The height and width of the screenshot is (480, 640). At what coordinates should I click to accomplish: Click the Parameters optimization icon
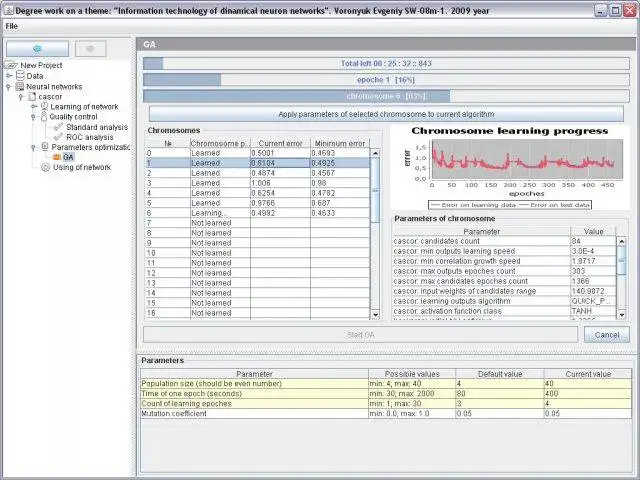pos(45,147)
